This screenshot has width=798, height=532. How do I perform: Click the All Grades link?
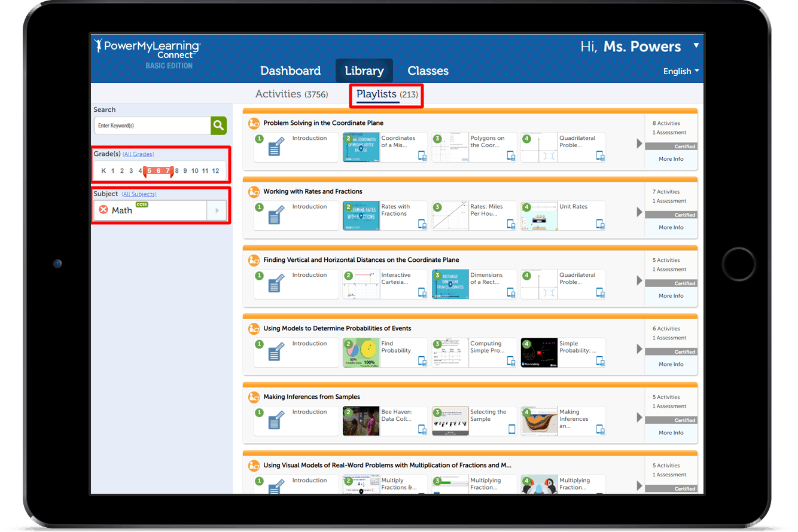(x=138, y=154)
